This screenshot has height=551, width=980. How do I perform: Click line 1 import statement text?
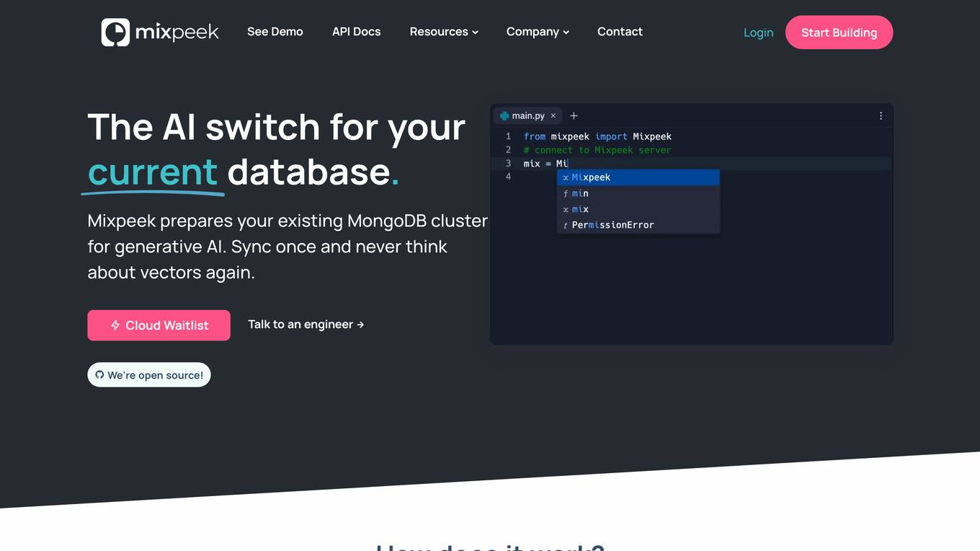(x=597, y=136)
